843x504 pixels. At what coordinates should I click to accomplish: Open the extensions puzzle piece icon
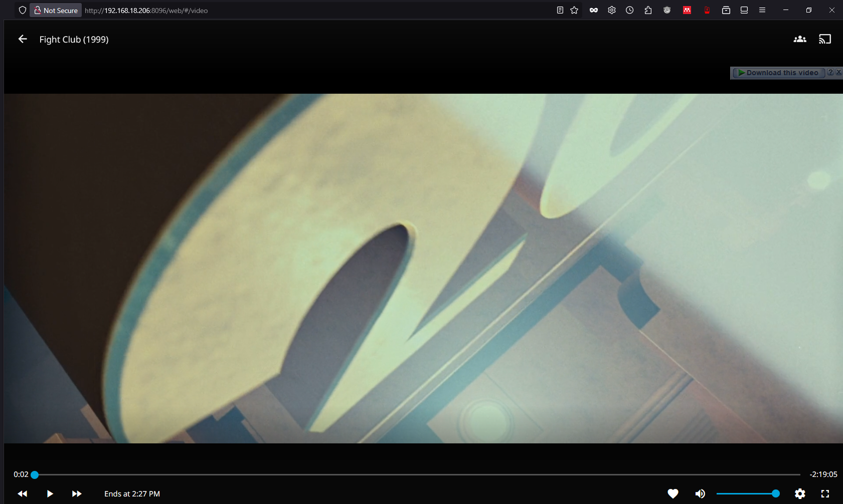[x=648, y=10]
